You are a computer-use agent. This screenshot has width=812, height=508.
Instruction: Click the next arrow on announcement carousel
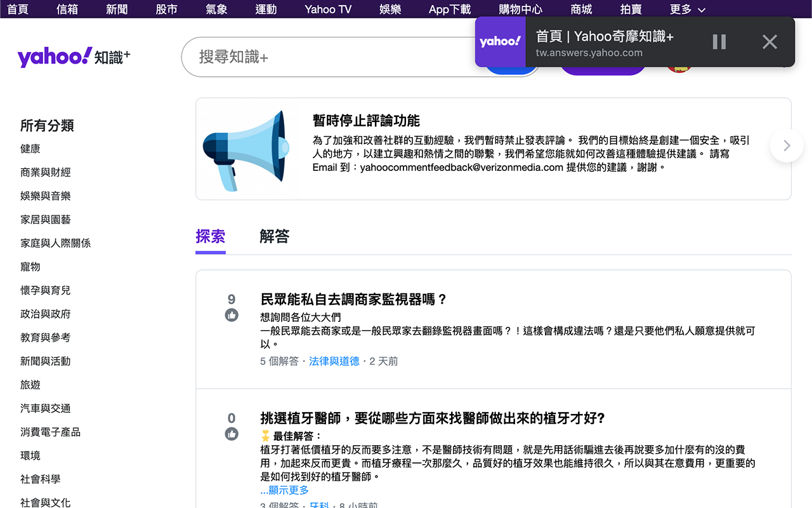(x=787, y=145)
